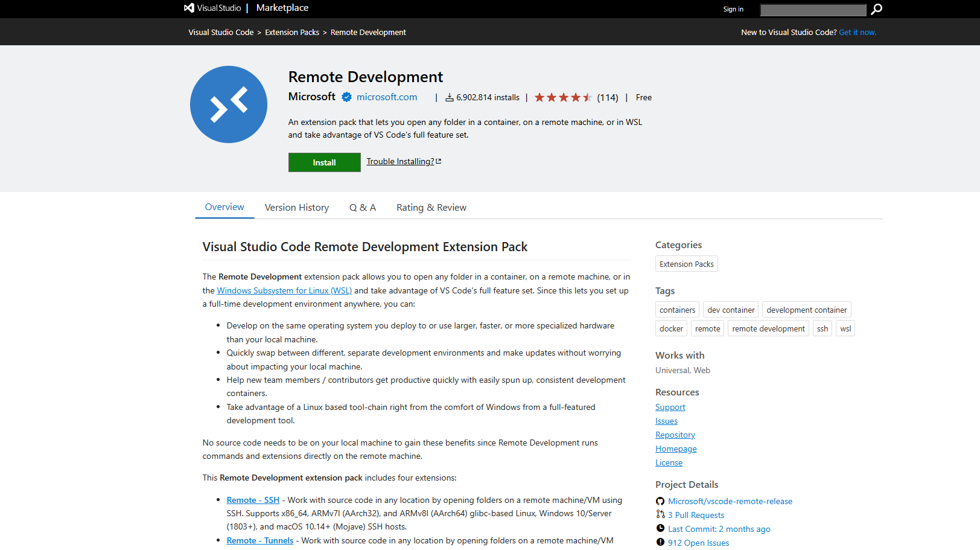
Task: Click the remote tag
Action: (707, 328)
